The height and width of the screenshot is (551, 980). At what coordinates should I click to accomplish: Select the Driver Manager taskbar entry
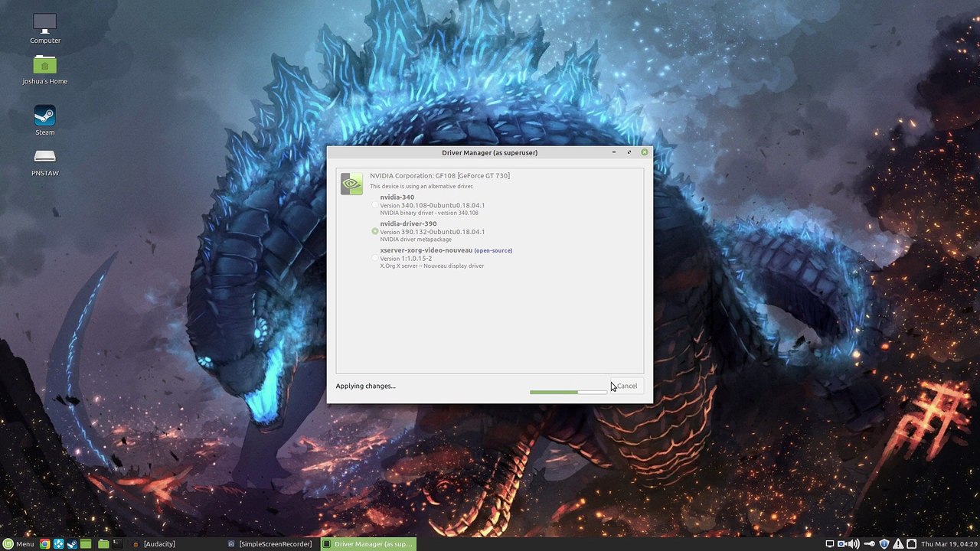pyautogui.click(x=368, y=544)
